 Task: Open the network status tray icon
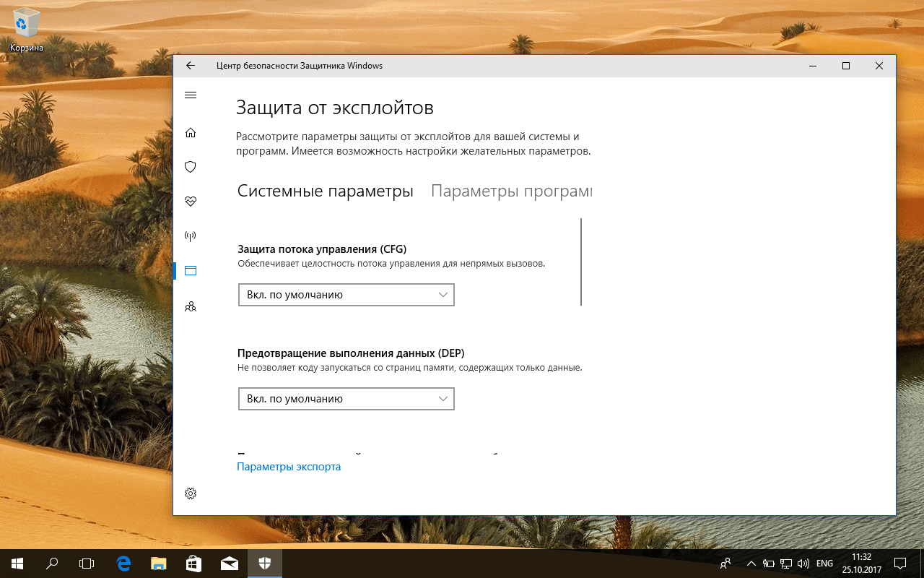click(786, 563)
